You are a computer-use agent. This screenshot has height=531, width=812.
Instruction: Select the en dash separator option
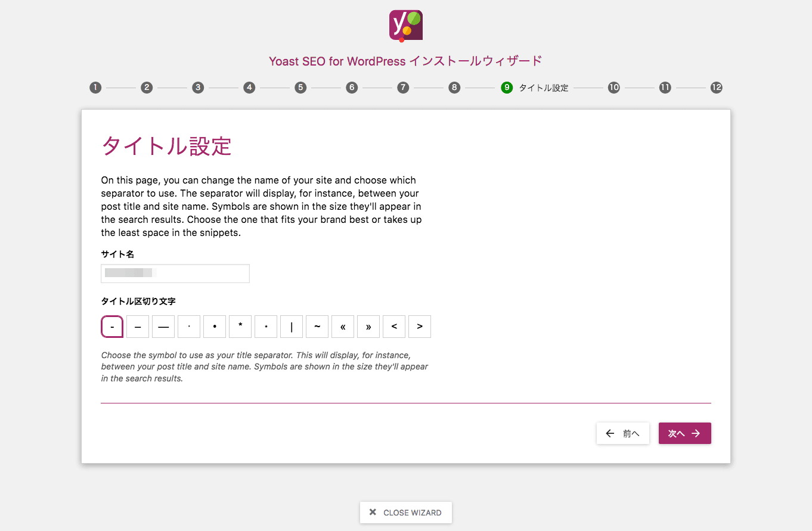(138, 327)
